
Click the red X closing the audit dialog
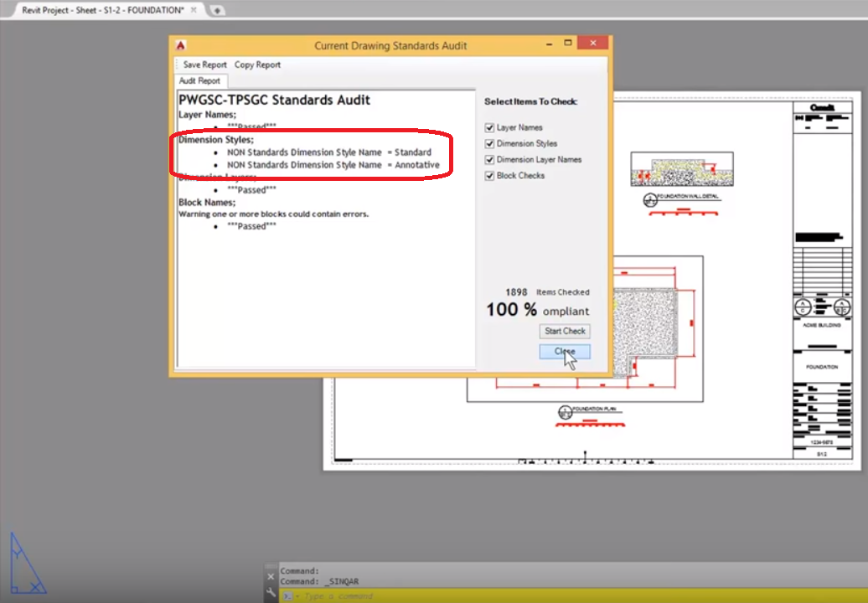pos(594,42)
